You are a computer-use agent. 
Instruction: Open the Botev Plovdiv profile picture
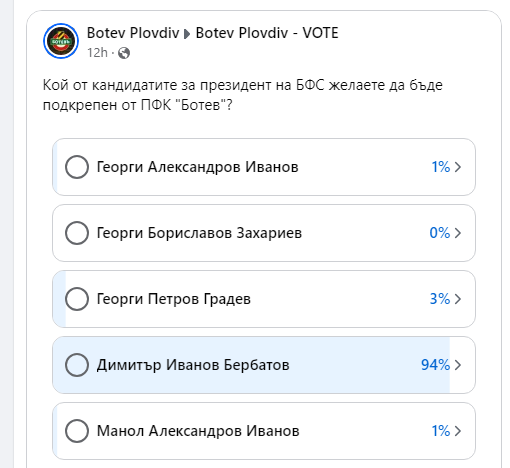tap(61, 41)
